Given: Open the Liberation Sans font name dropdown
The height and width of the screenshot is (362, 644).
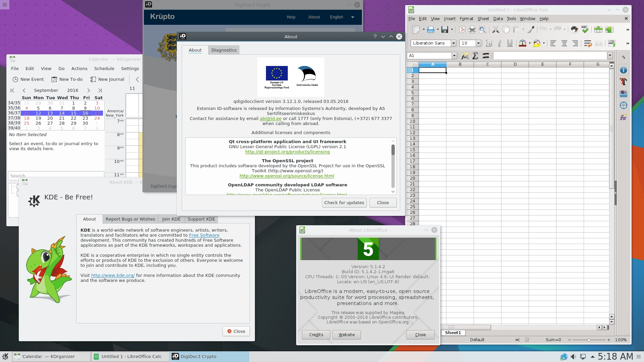Looking at the screenshot, I should [x=453, y=43].
